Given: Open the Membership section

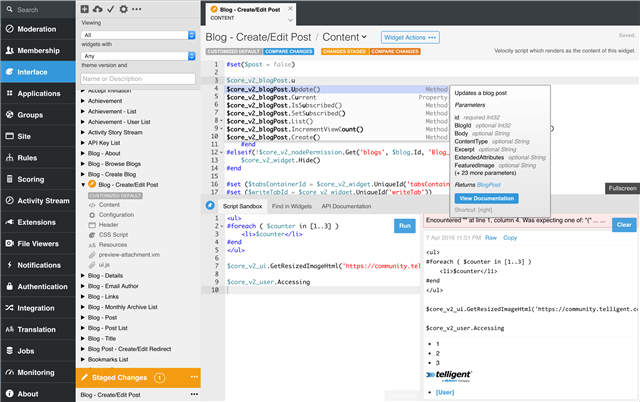Looking at the screenshot, I should pyautogui.click(x=38, y=51).
